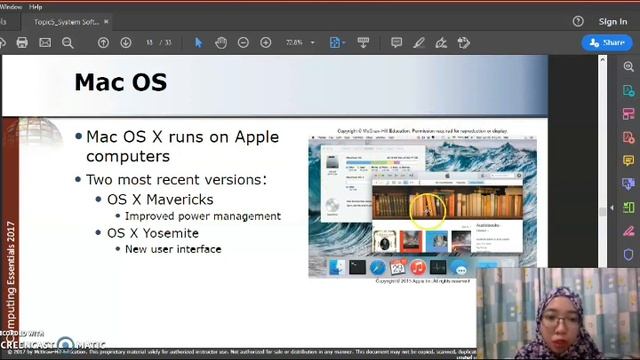Click 'New user interface' text
The image size is (640, 360).
173,249
